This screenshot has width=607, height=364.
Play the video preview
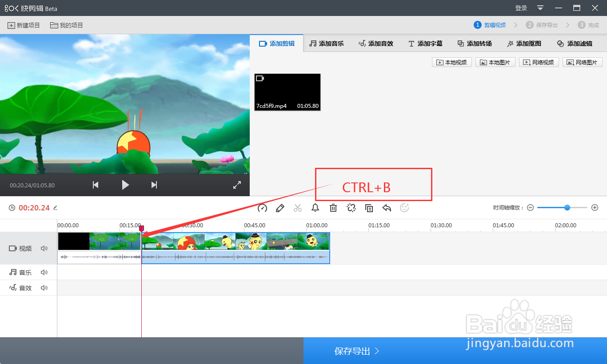[125, 185]
